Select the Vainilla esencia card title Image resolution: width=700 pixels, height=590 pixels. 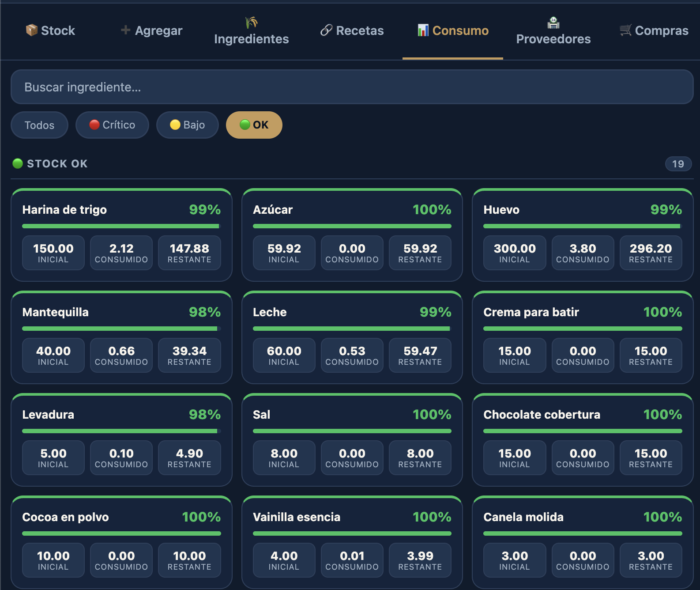click(x=297, y=517)
